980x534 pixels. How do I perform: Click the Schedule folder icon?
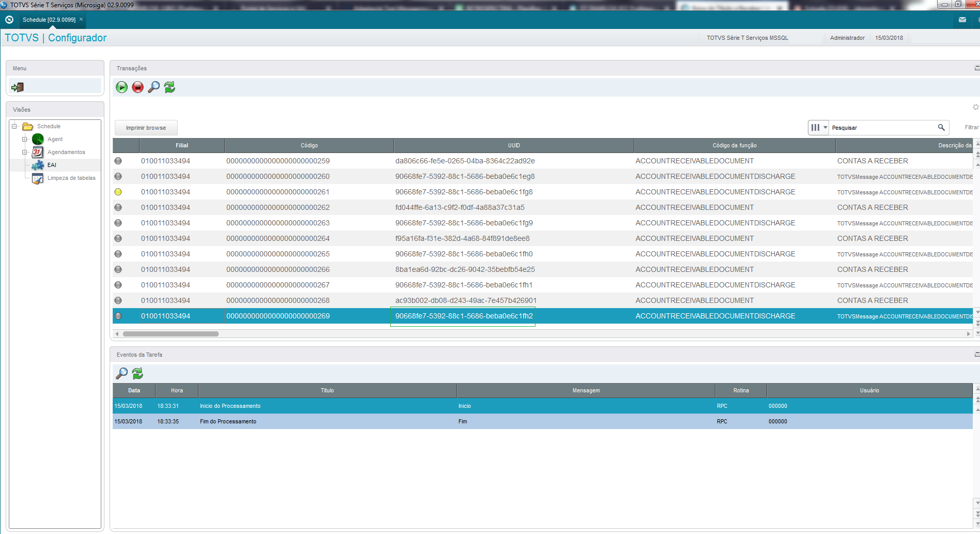click(27, 126)
